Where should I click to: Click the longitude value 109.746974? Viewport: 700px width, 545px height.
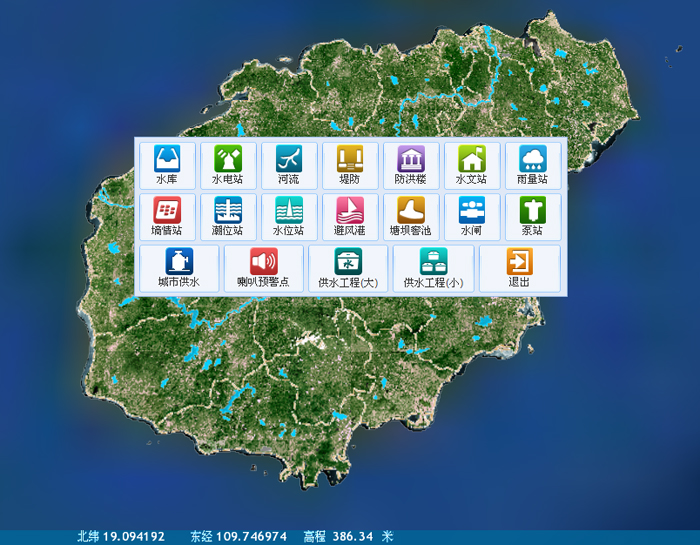pos(251,536)
